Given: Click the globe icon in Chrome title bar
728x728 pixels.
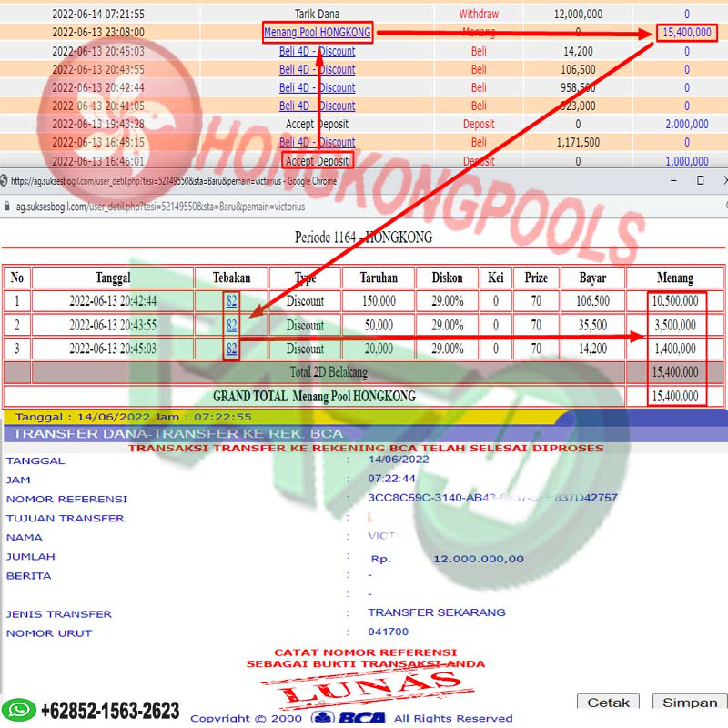Looking at the screenshot, I should pyautogui.click(x=4, y=180).
